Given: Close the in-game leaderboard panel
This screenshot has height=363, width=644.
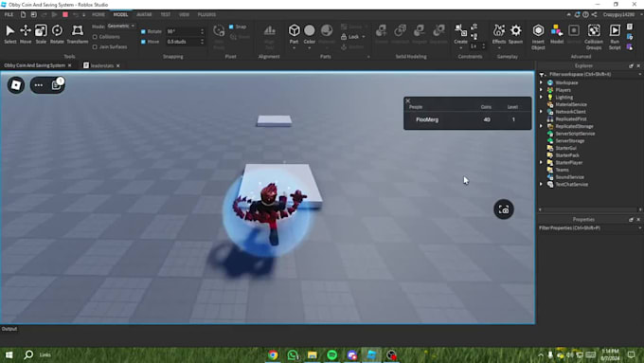Looking at the screenshot, I should (x=408, y=100).
